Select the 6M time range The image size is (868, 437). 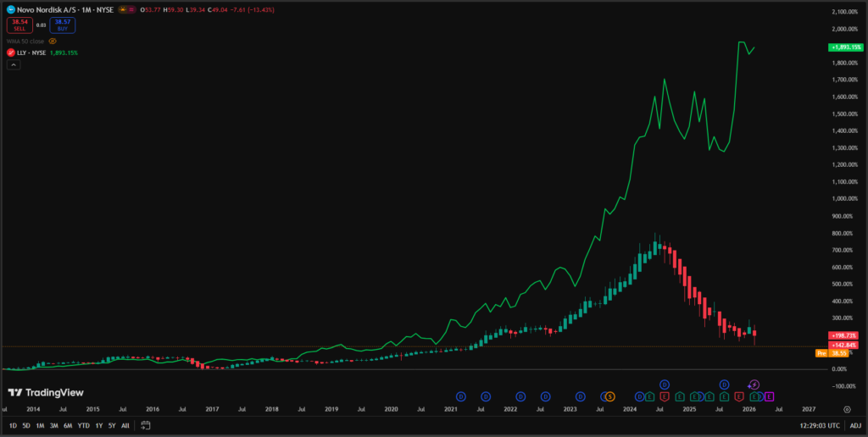pos(68,425)
